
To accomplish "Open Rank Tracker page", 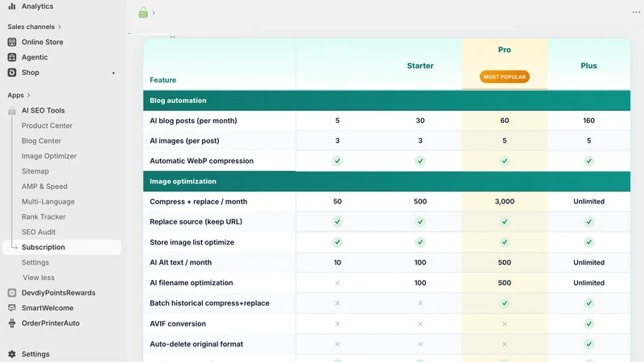I will [x=43, y=216].
